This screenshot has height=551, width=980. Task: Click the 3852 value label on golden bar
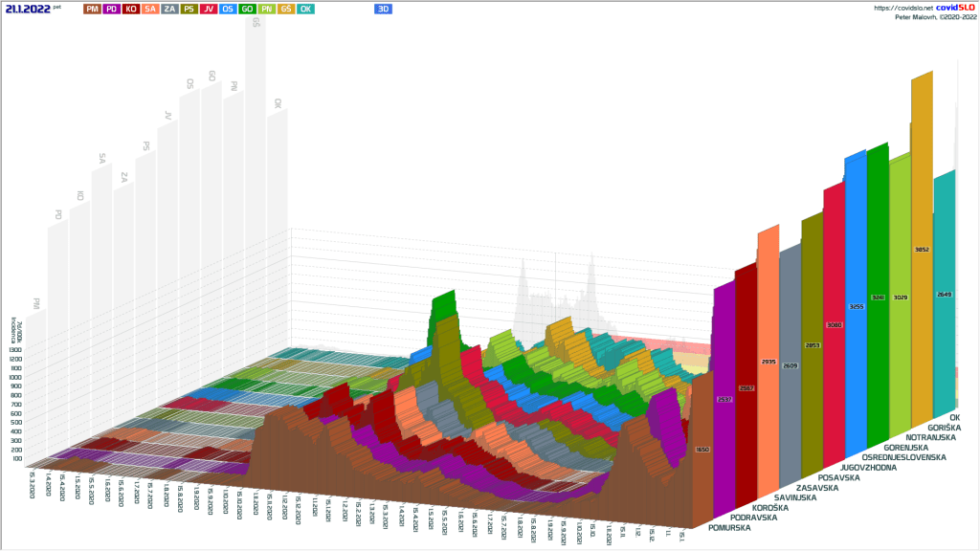922,250
